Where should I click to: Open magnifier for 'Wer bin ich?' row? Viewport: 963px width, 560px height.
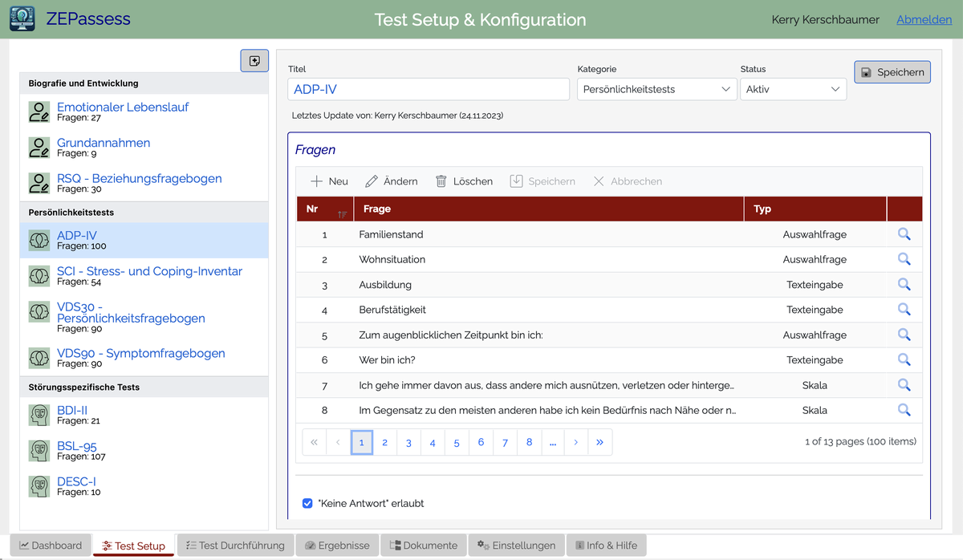click(x=904, y=359)
